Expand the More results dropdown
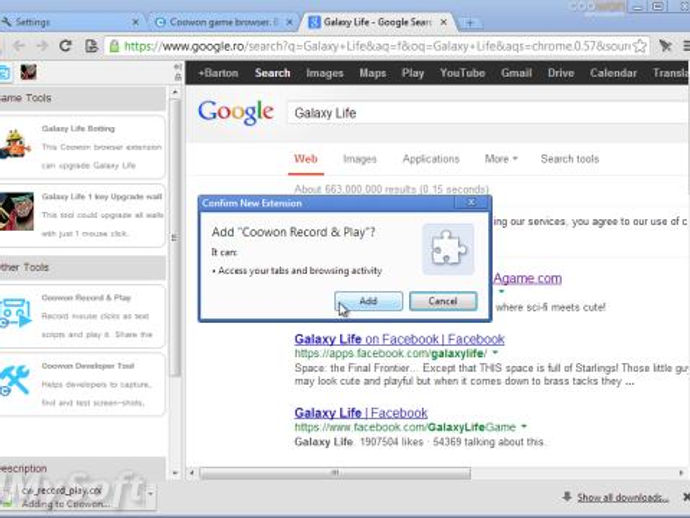The width and height of the screenshot is (690, 518). (501, 159)
